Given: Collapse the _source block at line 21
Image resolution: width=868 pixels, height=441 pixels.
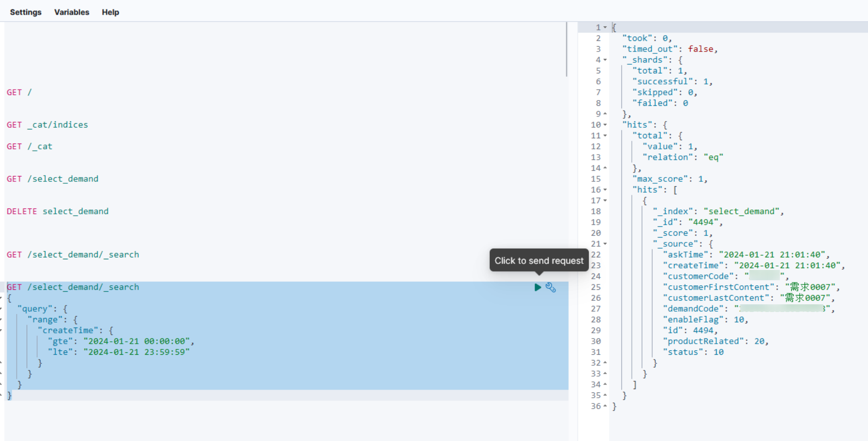Looking at the screenshot, I should 605,244.
